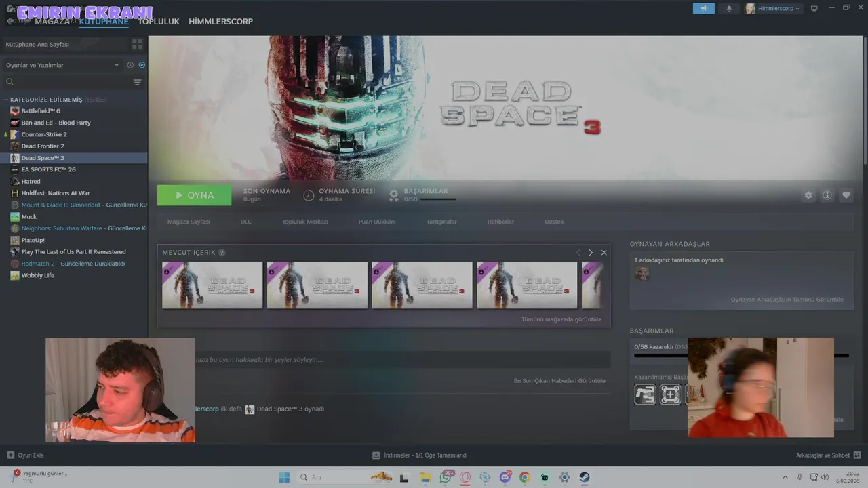Close the MEVCUT İÇERİK panel
Viewport: 868px width, 488px height.
point(604,253)
